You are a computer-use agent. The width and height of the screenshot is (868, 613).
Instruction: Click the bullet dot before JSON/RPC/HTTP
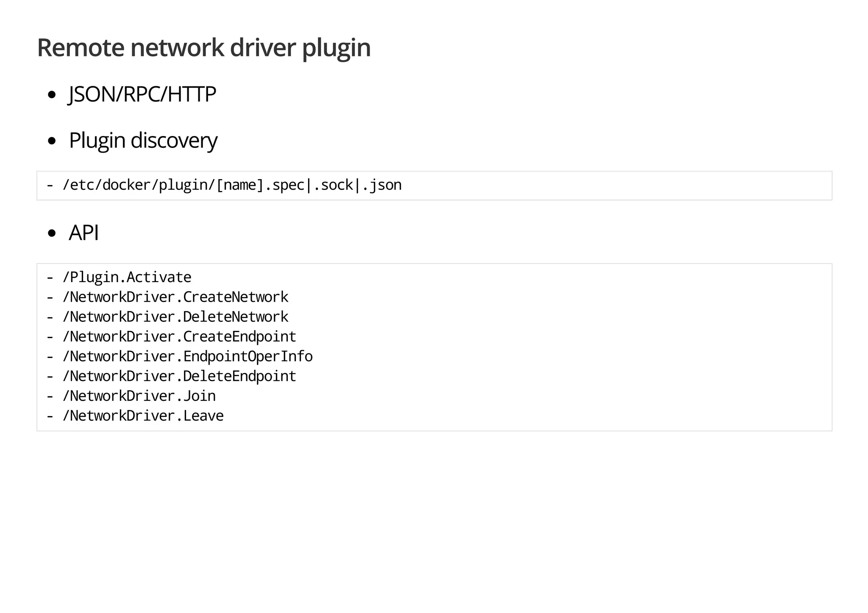(x=52, y=95)
